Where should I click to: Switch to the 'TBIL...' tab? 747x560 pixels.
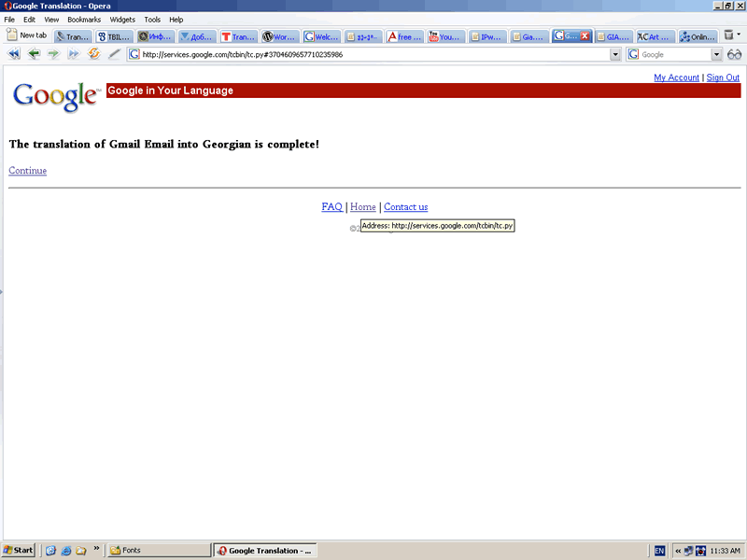114,36
